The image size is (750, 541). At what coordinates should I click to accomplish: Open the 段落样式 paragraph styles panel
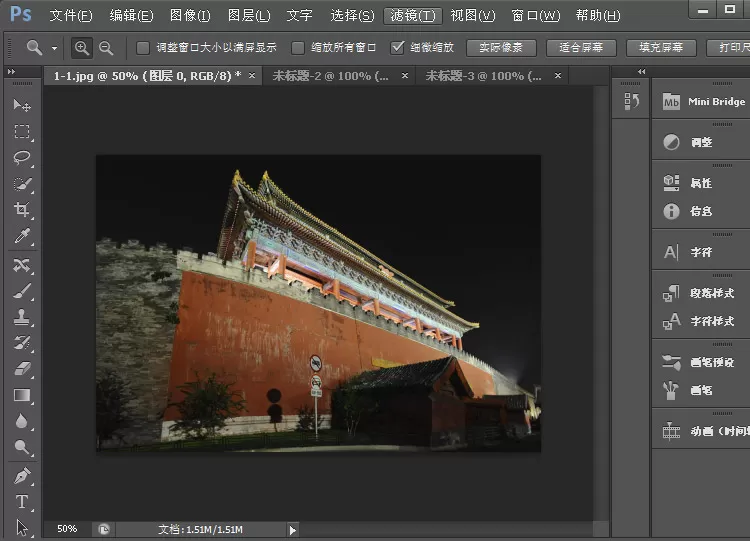tap(698, 293)
